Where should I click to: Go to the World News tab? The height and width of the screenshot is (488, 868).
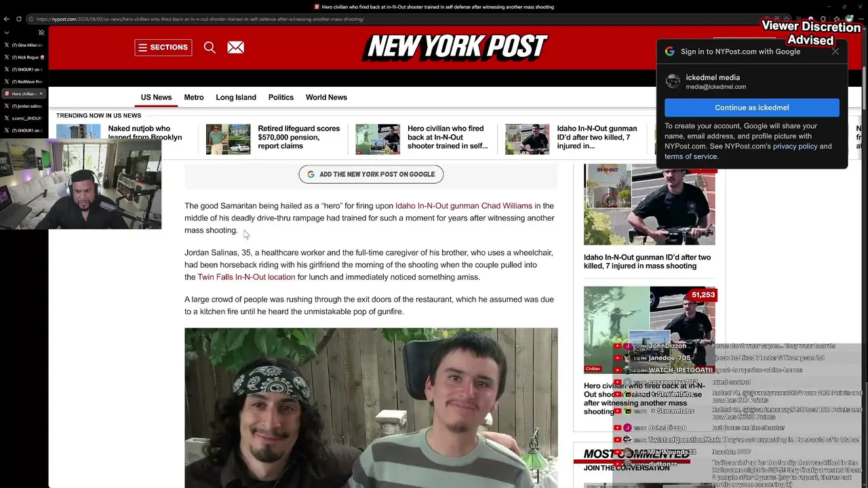pos(326,98)
